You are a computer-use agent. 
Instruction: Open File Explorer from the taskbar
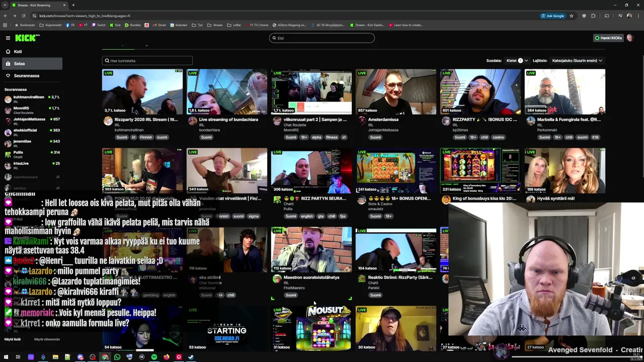tap(55, 357)
